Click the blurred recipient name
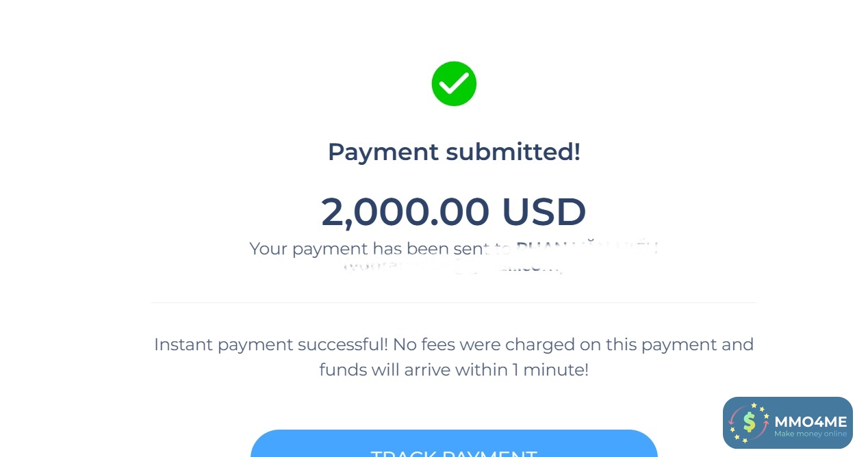The width and height of the screenshot is (868, 457). (x=587, y=248)
